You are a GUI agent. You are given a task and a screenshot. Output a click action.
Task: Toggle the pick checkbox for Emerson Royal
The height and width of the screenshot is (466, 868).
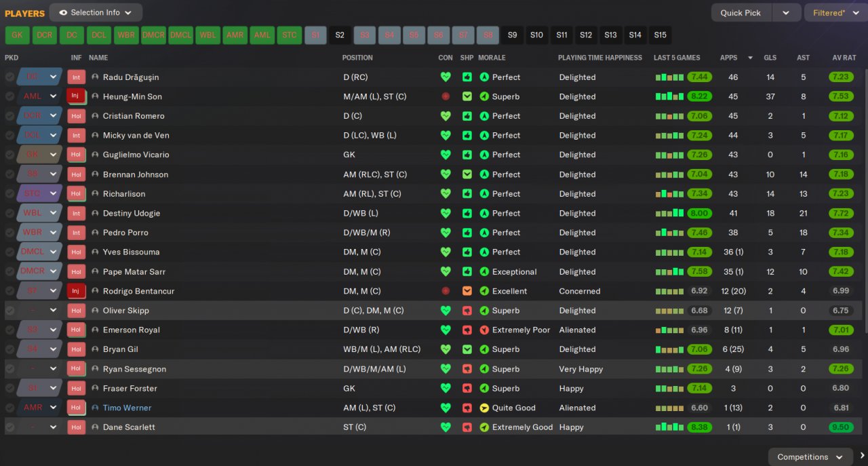pos(9,330)
